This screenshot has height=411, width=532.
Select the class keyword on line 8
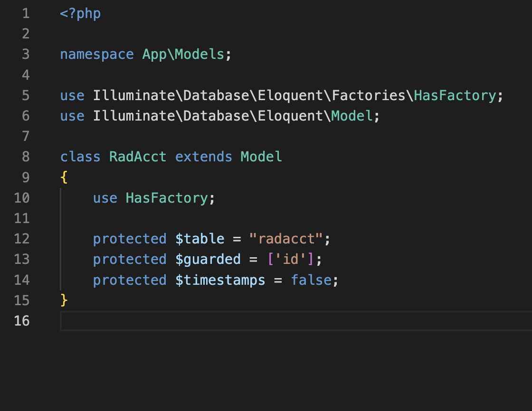[80, 157]
